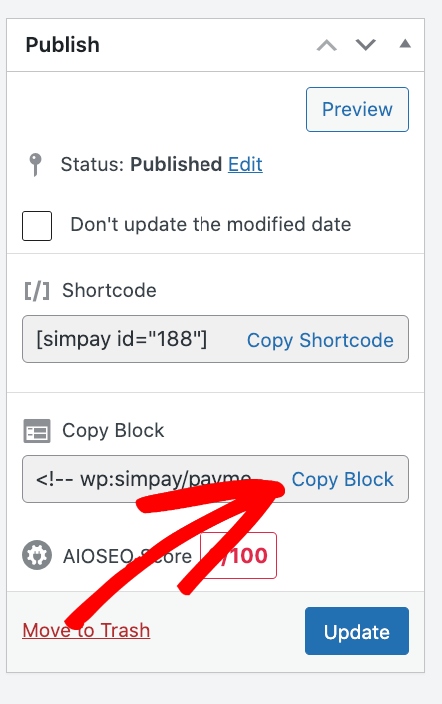Click the Move to Trash link
442x704 pixels.
86,630
